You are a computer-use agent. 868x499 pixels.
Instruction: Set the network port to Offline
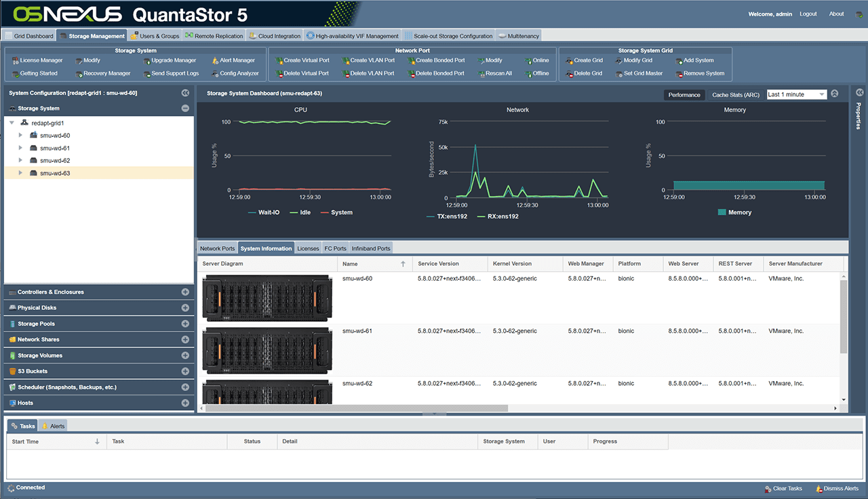point(536,73)
